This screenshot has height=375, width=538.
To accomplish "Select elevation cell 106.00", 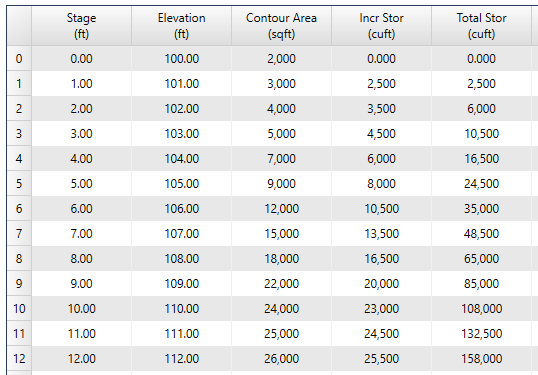I will point(182,209).
